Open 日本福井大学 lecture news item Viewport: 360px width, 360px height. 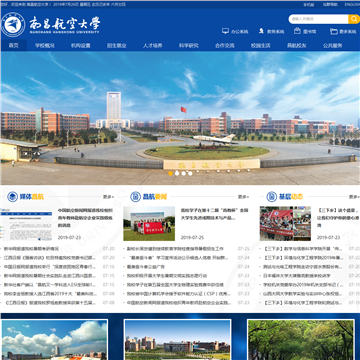click(297, 276)
